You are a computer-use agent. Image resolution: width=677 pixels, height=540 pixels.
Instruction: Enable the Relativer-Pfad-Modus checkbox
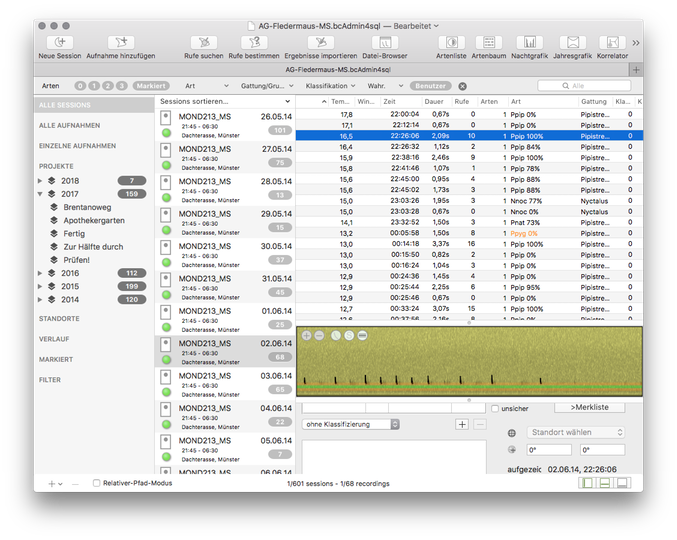point(97,483)
